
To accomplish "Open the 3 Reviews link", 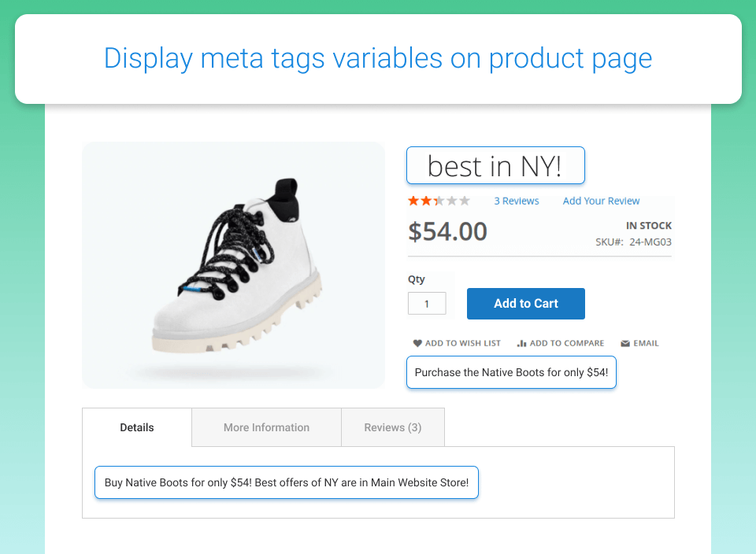I will [x=517, y=201].
